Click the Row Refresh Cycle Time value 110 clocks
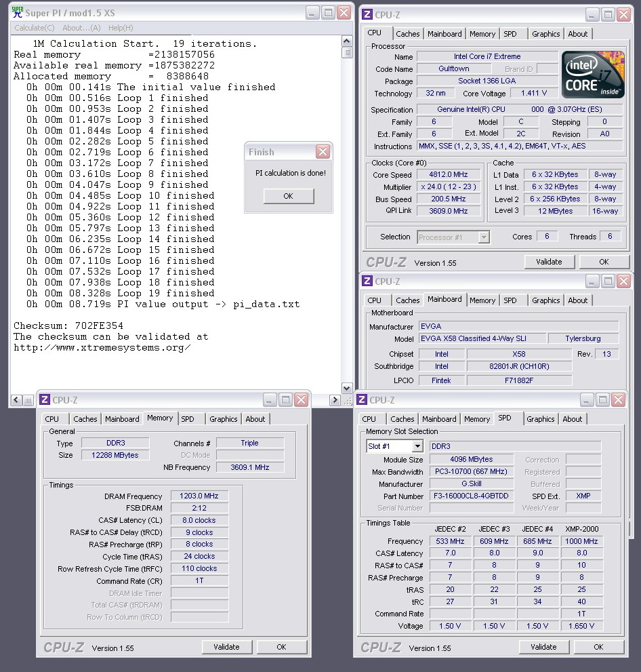This screenshot has height=672, width=641. click(x=199, y=568)
